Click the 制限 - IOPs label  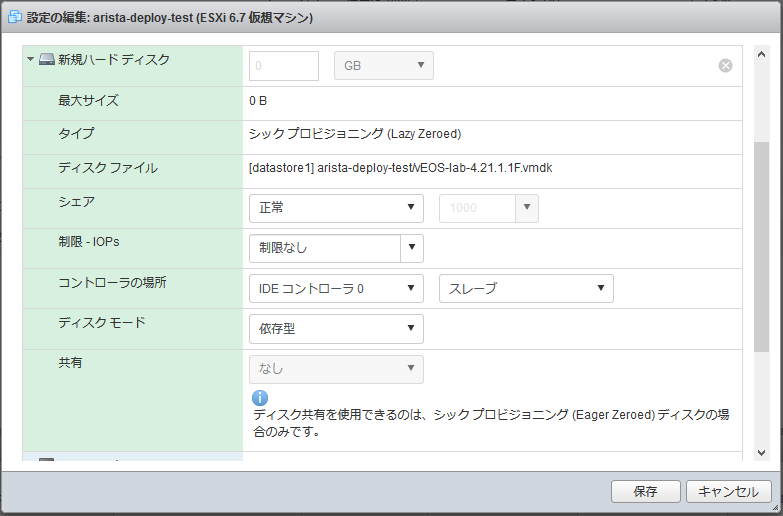pos(89,242)
